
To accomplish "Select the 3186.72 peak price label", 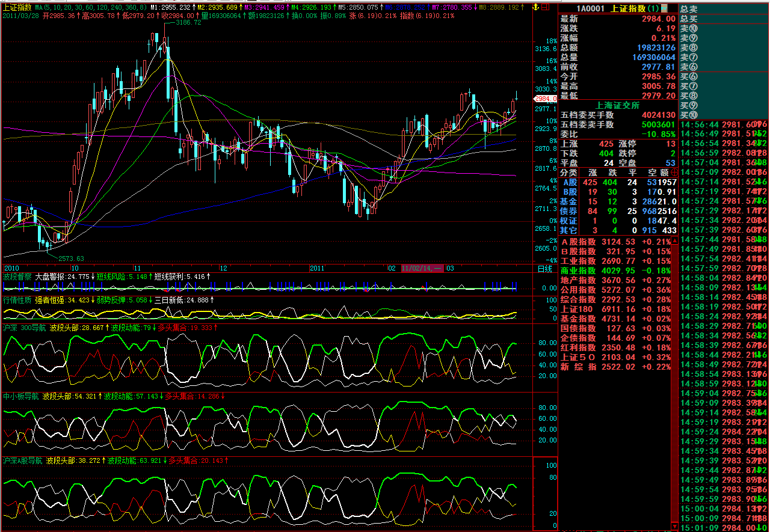I will pyautogui.click(x=188, y=22).
